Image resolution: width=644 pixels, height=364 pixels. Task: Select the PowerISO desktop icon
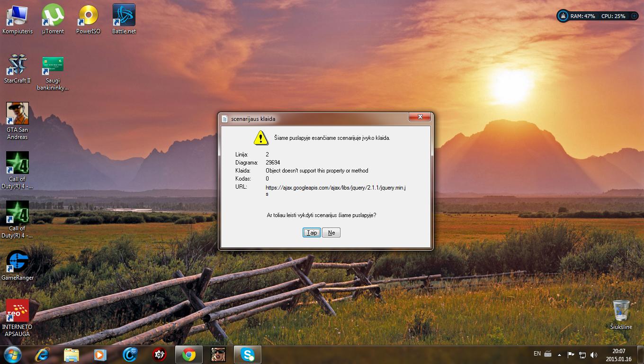(89, 19)
